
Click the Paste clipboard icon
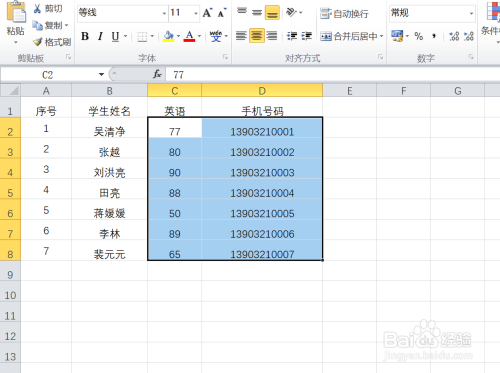[x=16, y=12]
